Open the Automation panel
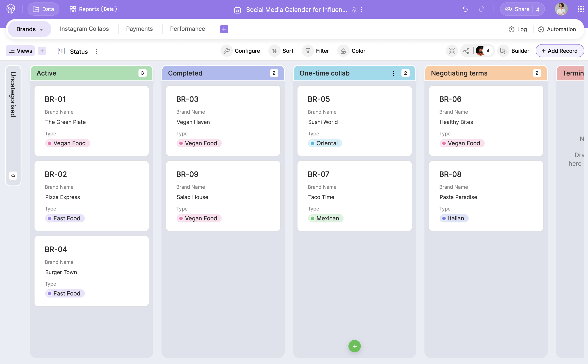The height and width of the screenshot is (364, 588). [x=557, y=29]
